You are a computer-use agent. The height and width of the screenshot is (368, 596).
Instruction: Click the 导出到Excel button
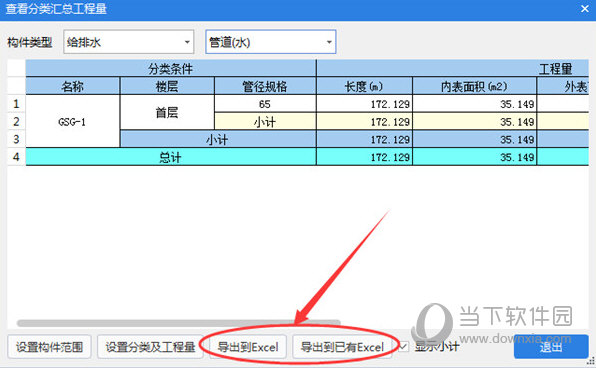(248, 347)
